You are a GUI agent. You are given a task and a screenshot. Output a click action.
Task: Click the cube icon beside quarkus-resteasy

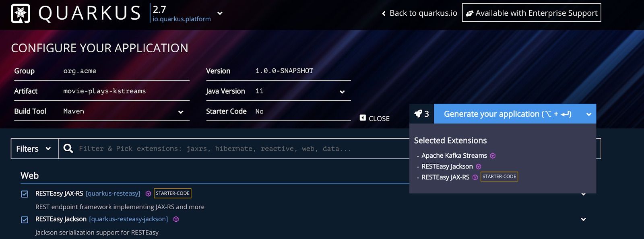pos(148,194)
